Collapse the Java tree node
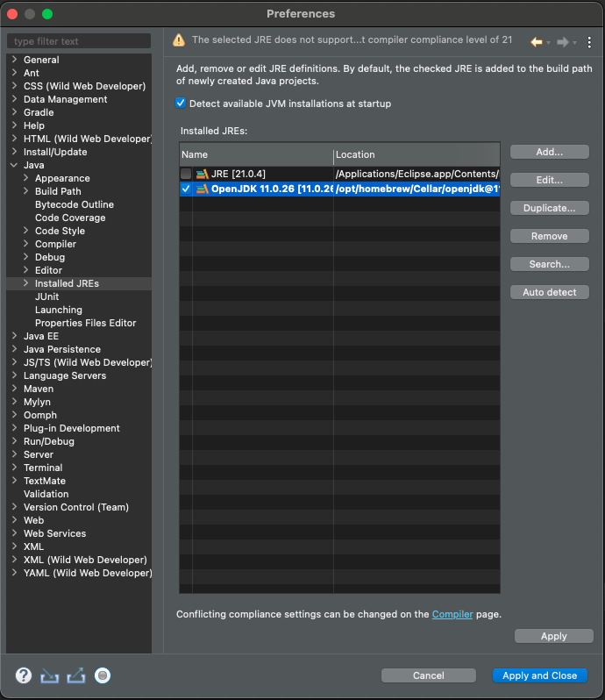The height and width of the screenshot is (700, 605). 14,165
